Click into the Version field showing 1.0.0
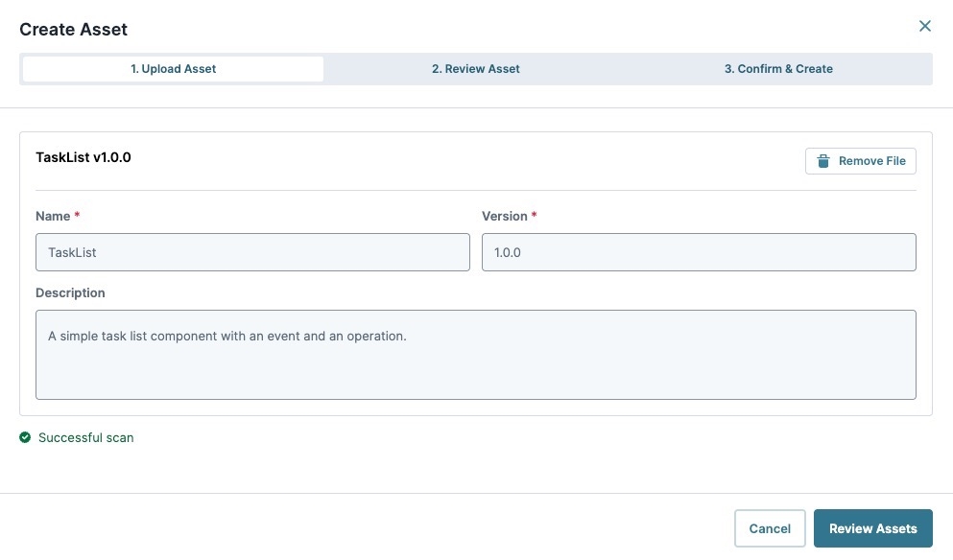Image resolution: width=953 pixels, height=560 pixels. coord(698,252)
